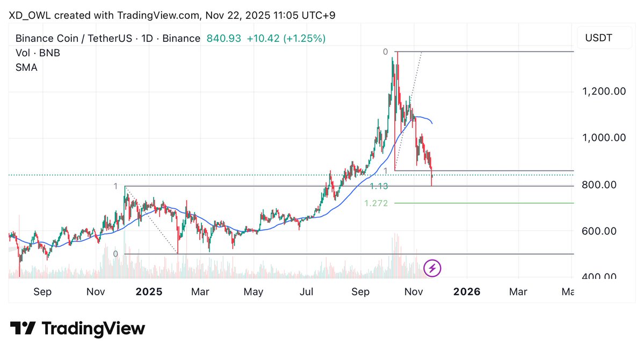Open the Vol · BNB indicator legend entry
644x354 pixels.
pyautogui.click(x=38, y=53)
